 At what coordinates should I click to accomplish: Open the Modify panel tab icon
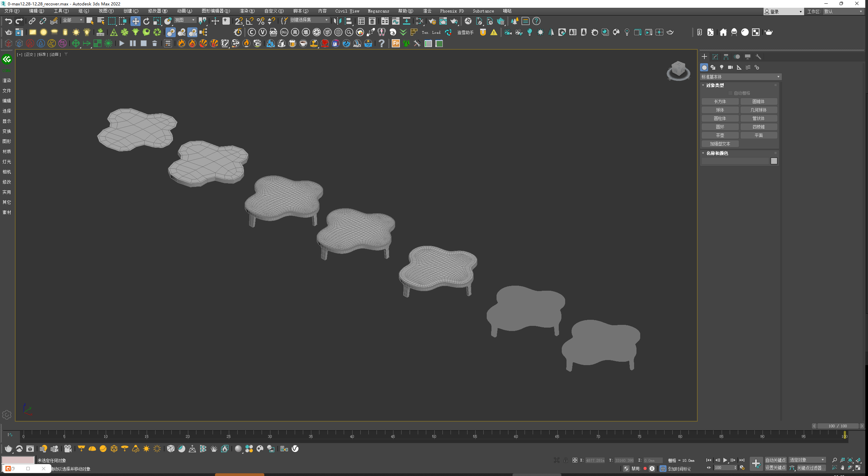pos(715,57)
